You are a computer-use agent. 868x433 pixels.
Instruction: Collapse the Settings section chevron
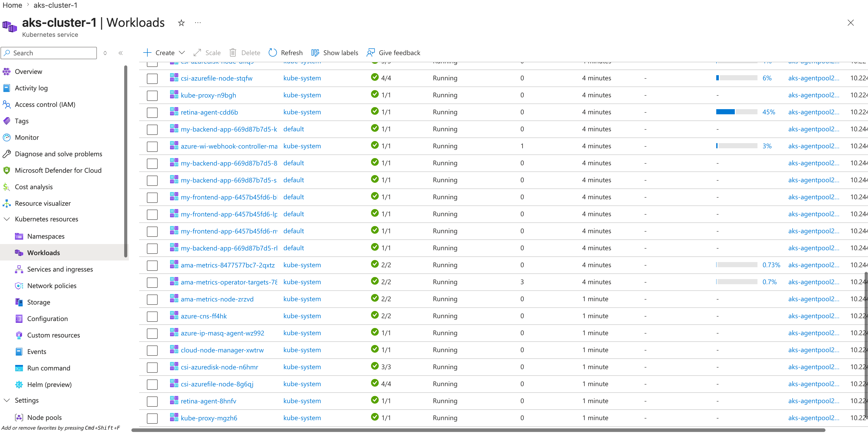pos(7,400)
